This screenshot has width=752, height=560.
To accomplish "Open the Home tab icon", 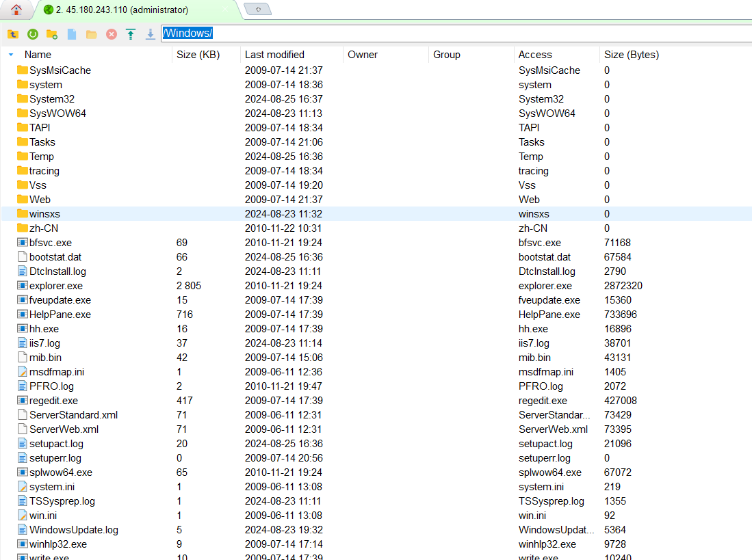I will [16, 10].
